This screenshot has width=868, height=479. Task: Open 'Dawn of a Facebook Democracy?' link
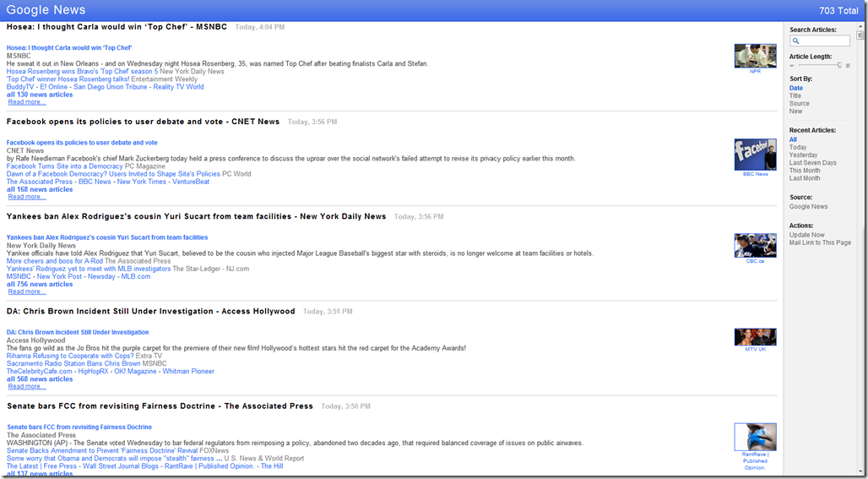tap(113, 174)
